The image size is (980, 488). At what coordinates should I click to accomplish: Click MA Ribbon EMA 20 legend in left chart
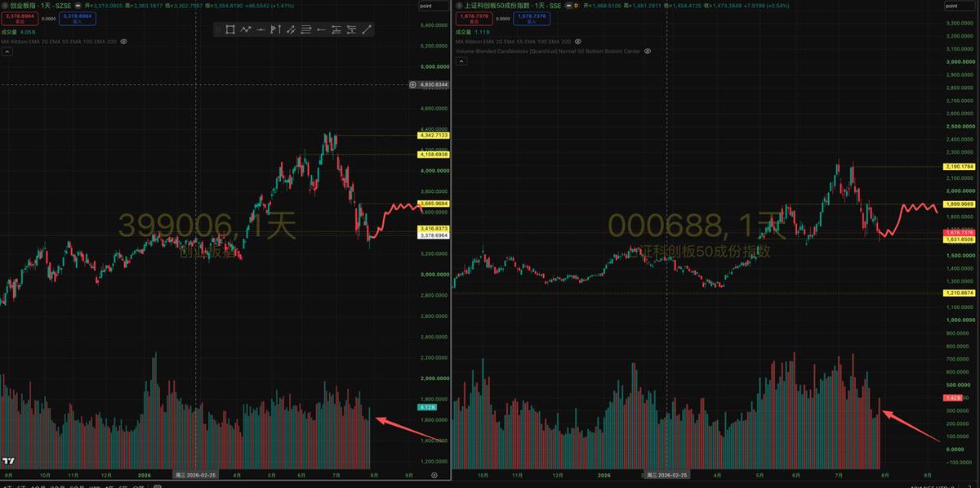tap(59, 40)
